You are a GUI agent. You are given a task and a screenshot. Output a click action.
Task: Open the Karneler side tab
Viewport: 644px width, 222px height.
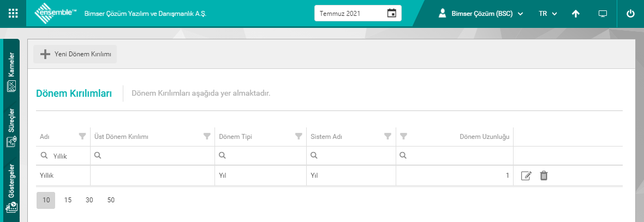pyautogui.click(x=11, y=72)
